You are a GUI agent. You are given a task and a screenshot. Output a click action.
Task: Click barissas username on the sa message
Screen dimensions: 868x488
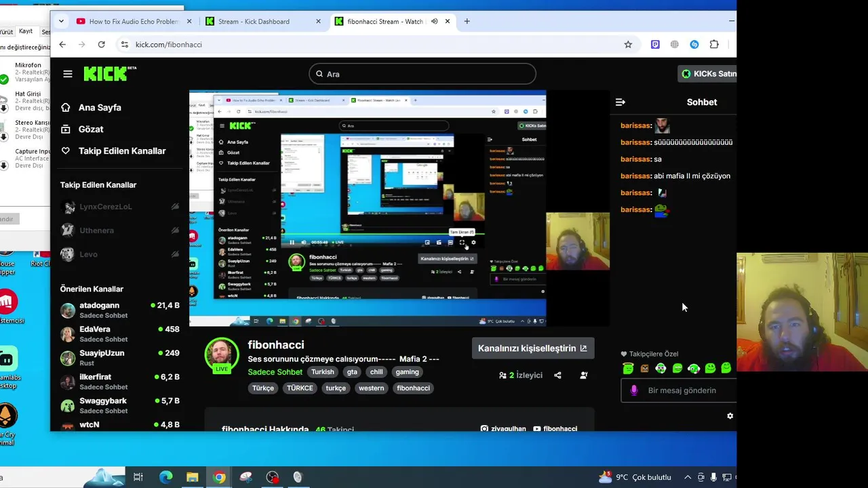635,159
